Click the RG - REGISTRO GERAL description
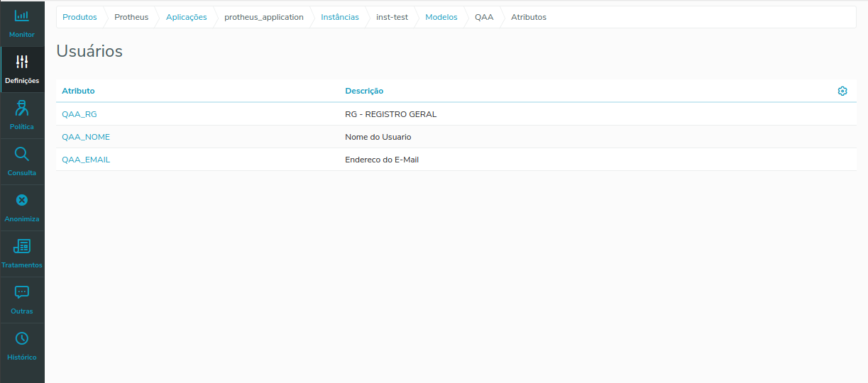This screenshot has height=383, width=868. [391, 114]
